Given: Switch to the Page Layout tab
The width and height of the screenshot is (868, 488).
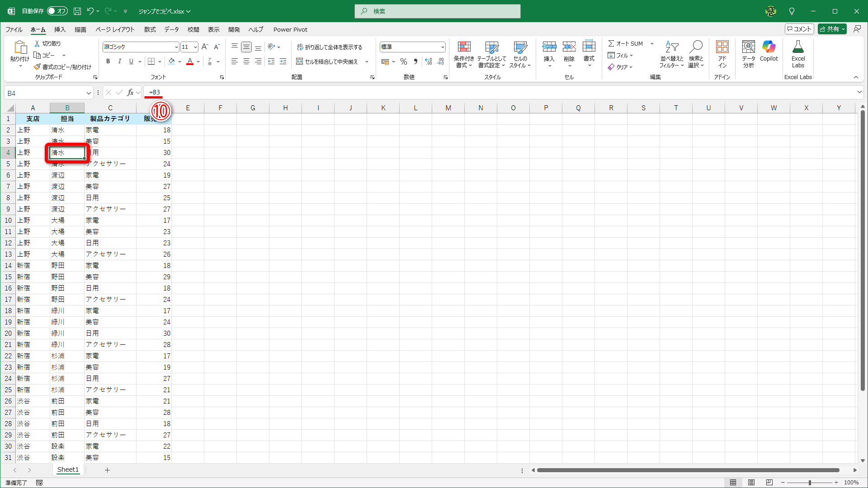Looking at the screenshot, I should 115,29.
